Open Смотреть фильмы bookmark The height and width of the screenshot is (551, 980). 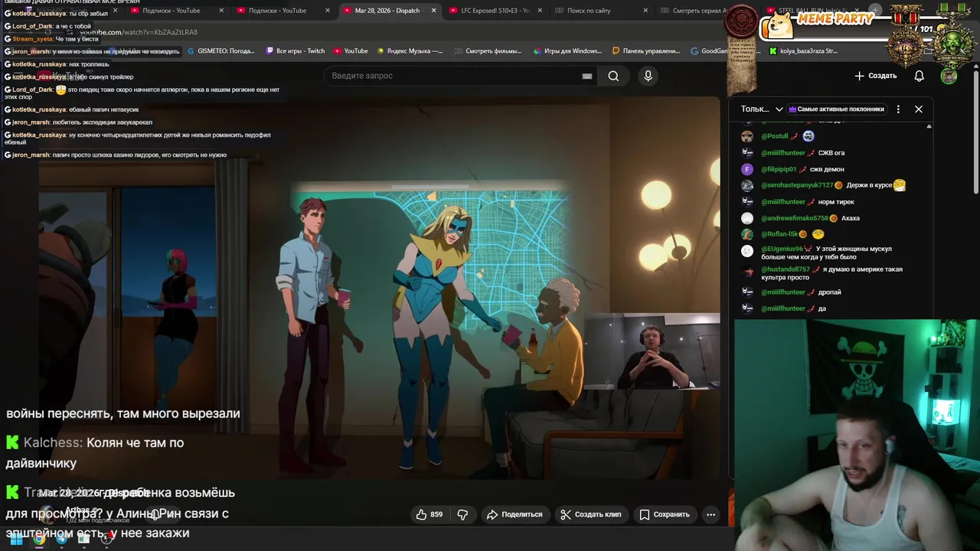[x=488, y=51]
